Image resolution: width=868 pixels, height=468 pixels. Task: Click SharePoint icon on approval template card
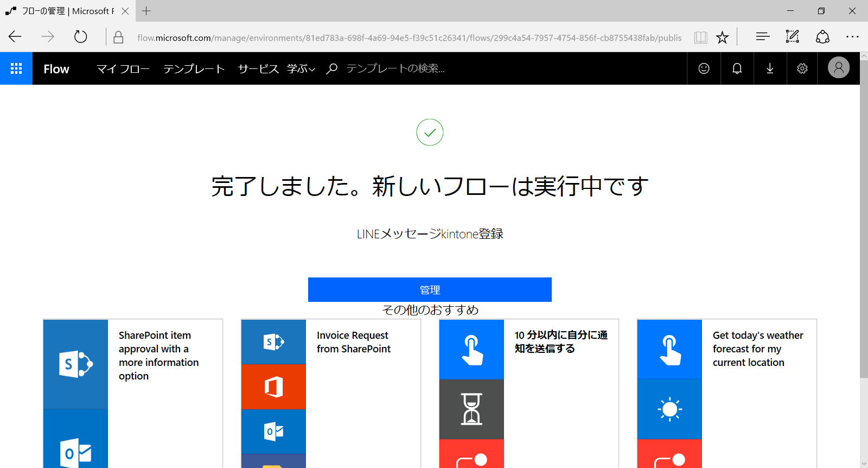(75, 364)
